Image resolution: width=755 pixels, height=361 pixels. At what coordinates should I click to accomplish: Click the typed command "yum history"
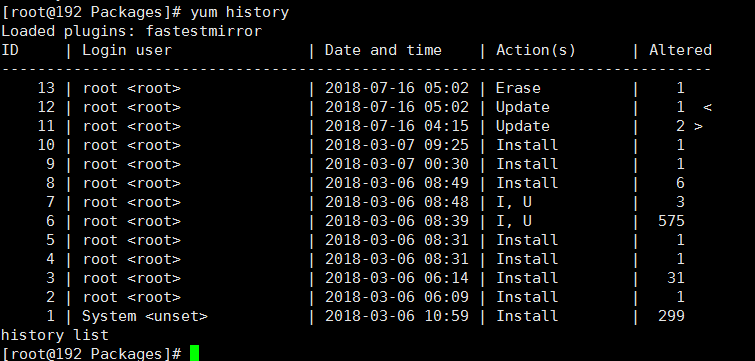click(240, 12)
